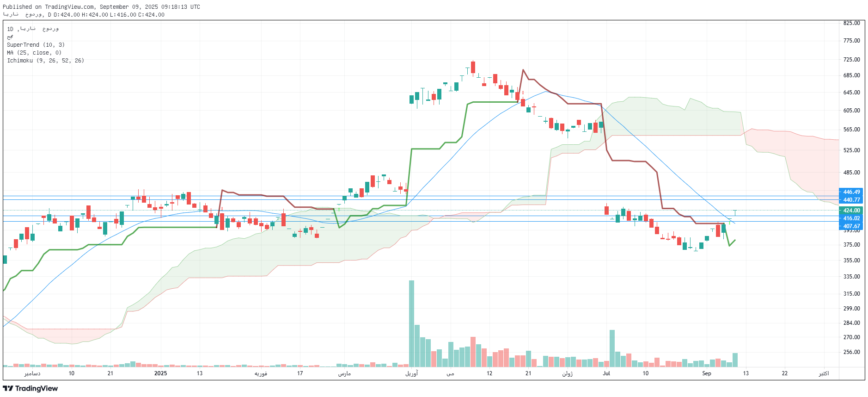Click the TradingView logo at bottom left
This screenshot has width=868, height=397.
[31, 388]
